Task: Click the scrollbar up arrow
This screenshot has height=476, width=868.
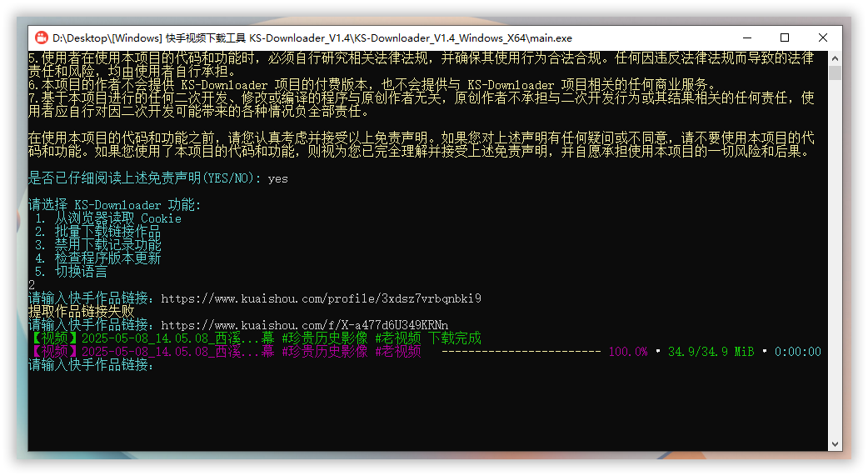Action: 835,58
